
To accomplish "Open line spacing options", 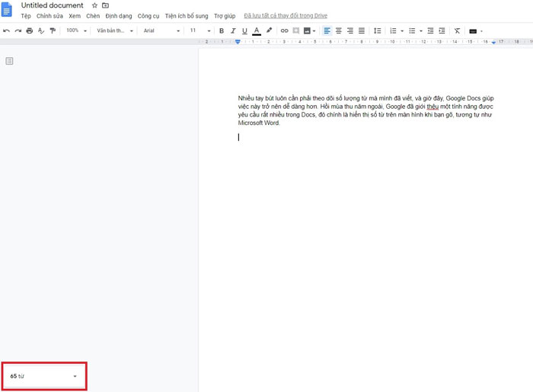I will click(x=378, y=31).
